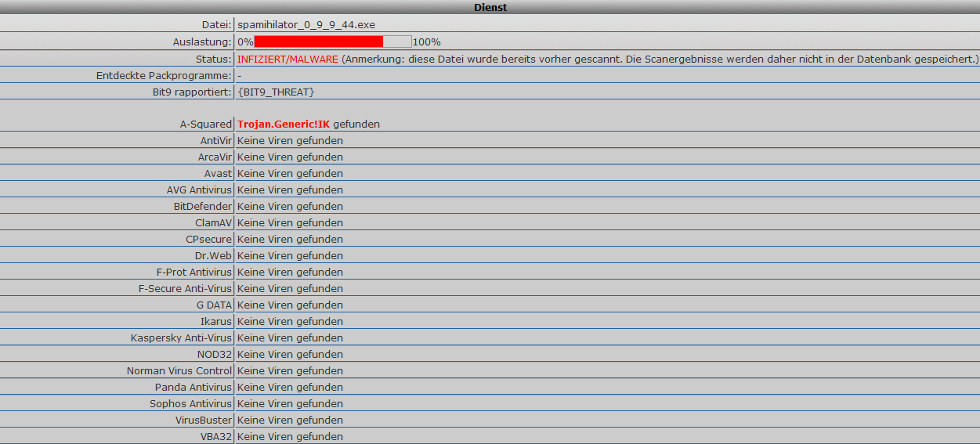Screen dimensions: 980x444
Task: Click the Status label
Action: tap(214, 59)
